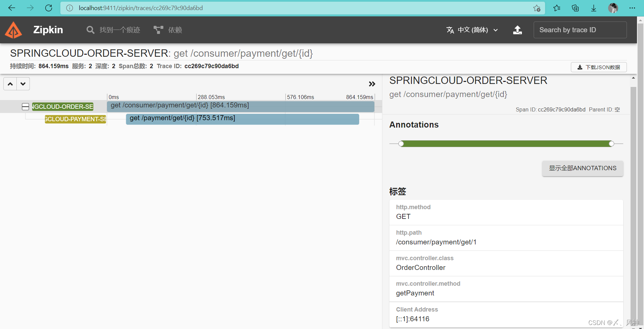Click the getPayment tag value
The width and height of the screenshot is (644, 329).
coord(415,293)
